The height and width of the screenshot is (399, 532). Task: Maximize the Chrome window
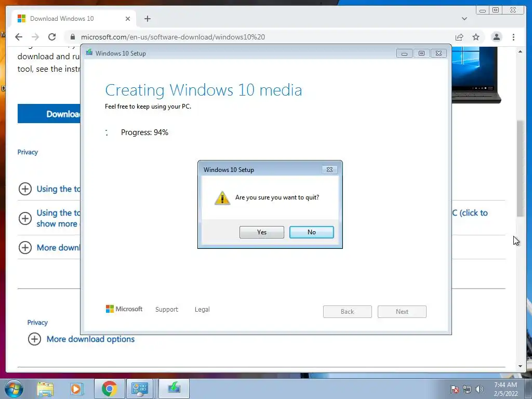point(496,10)
